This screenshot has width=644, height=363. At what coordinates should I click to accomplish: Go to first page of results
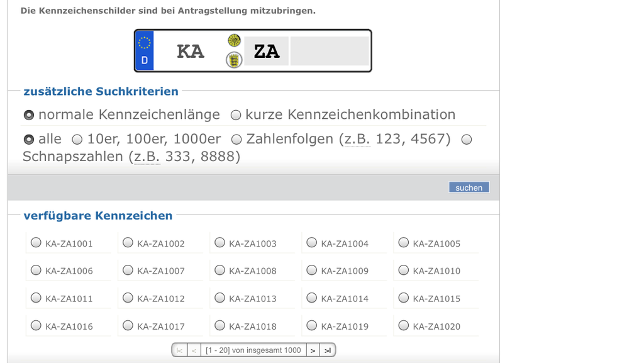point(179,350)
